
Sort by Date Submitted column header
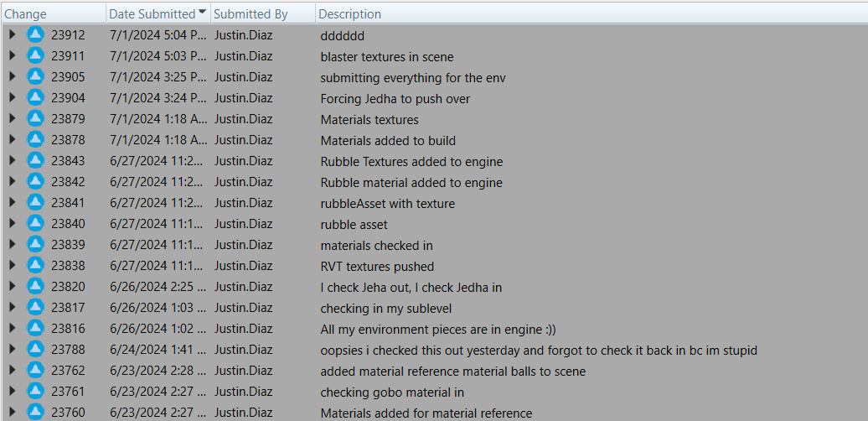[153, 13]
